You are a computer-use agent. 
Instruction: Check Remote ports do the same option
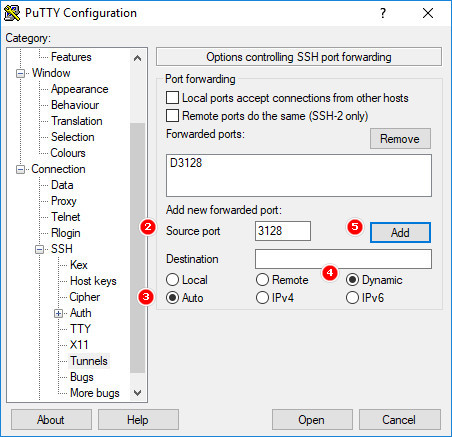pyautogui.click(x=172, y=116)
